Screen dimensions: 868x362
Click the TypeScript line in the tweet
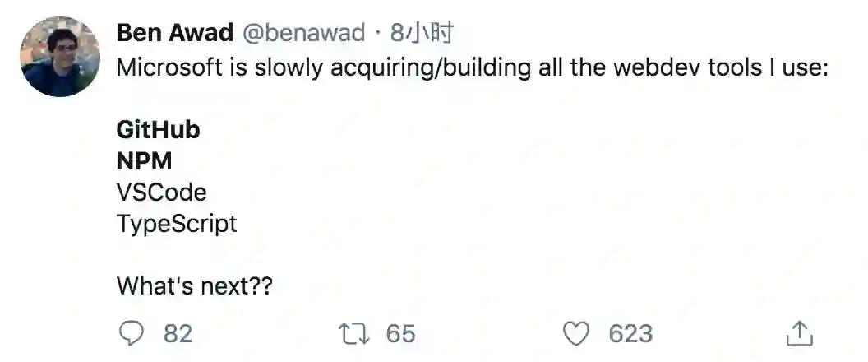pos(177,224)
